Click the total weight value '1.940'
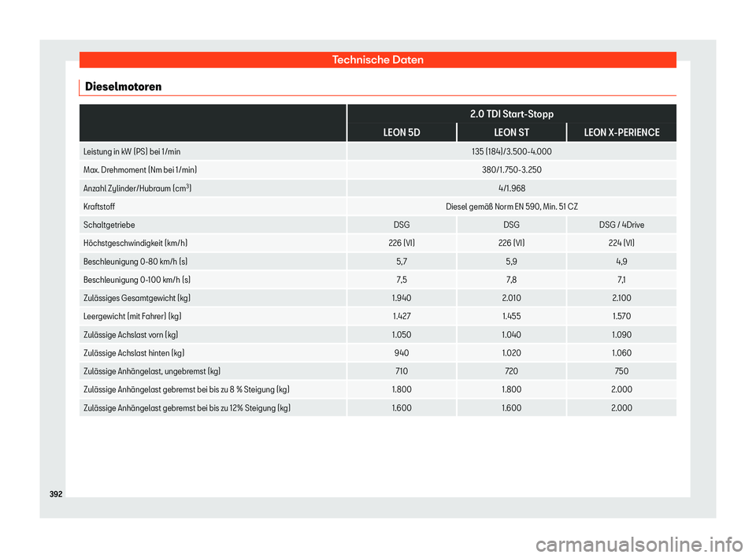 402,298
